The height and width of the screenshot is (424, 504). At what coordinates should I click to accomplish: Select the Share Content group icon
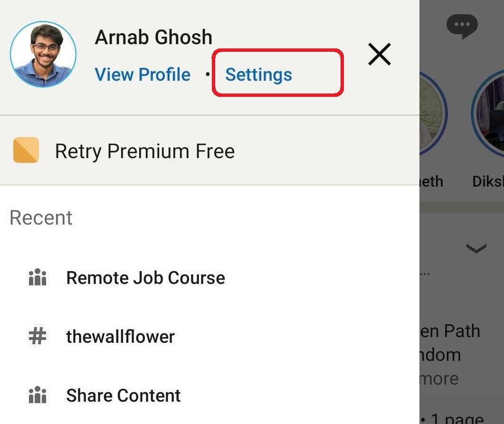point(38,395)
